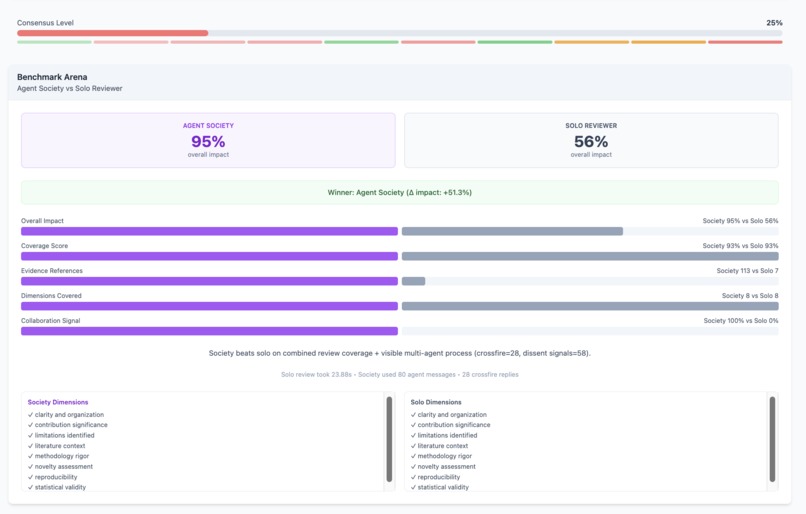This screenshot has width=806, height=514.
Task: Click the Benchmark Arena header title
Action: point(52,77)
